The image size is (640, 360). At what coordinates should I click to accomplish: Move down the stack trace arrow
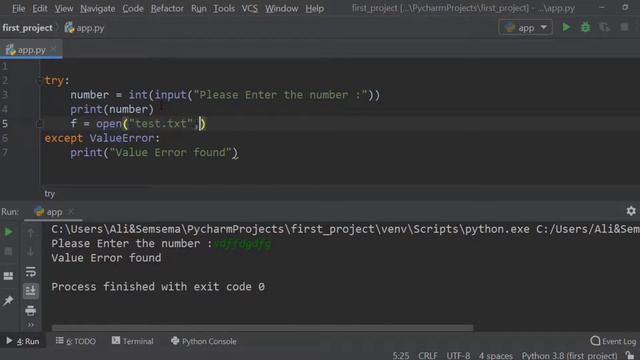coord(31,252)
